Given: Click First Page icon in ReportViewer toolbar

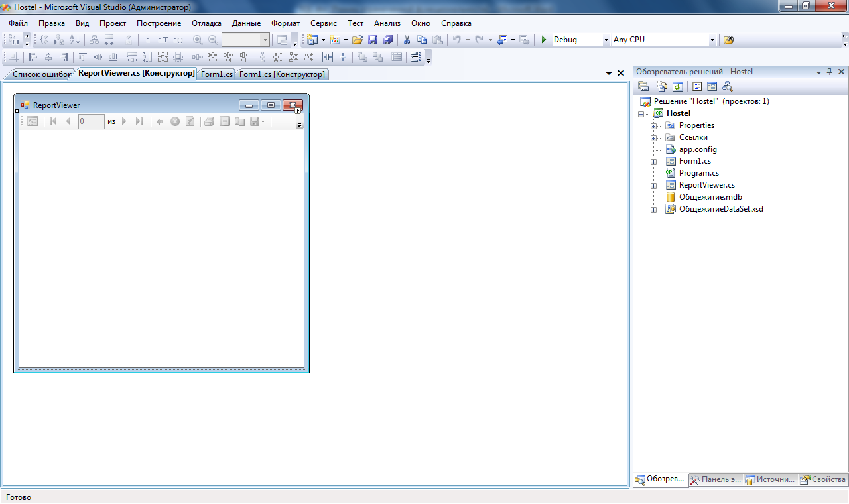Looking at the screenshot, I should [54, 121].
